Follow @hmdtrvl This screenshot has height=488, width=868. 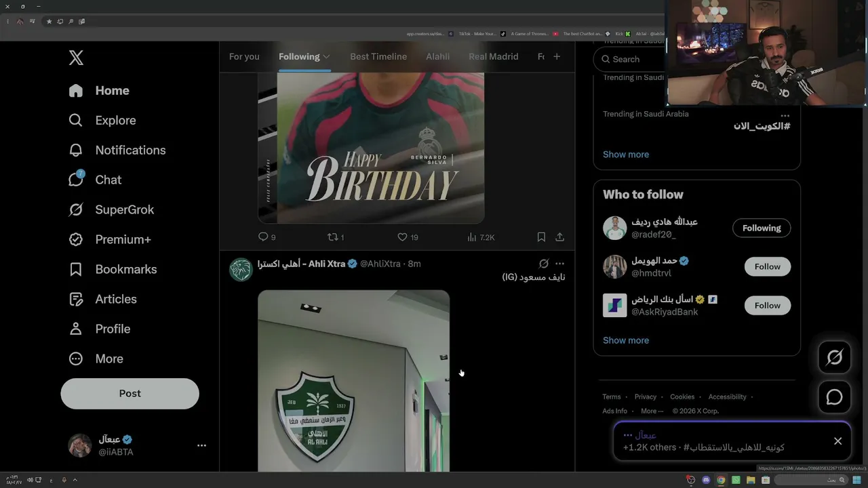point(767,266)
